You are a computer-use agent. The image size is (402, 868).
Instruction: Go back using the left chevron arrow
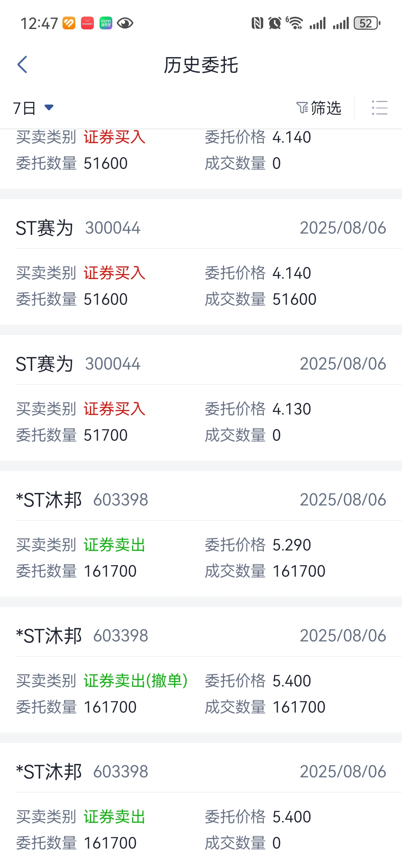pos(22,65)
